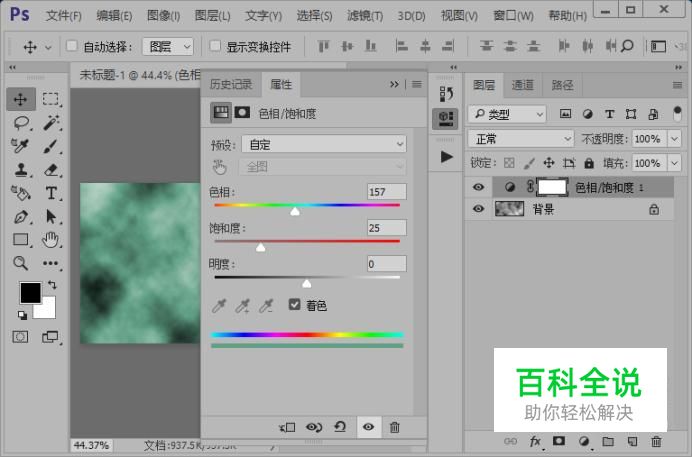Toggle the 着色 colorize checkbox
This screenshot has width=692, height=457.
coord(294,304)
